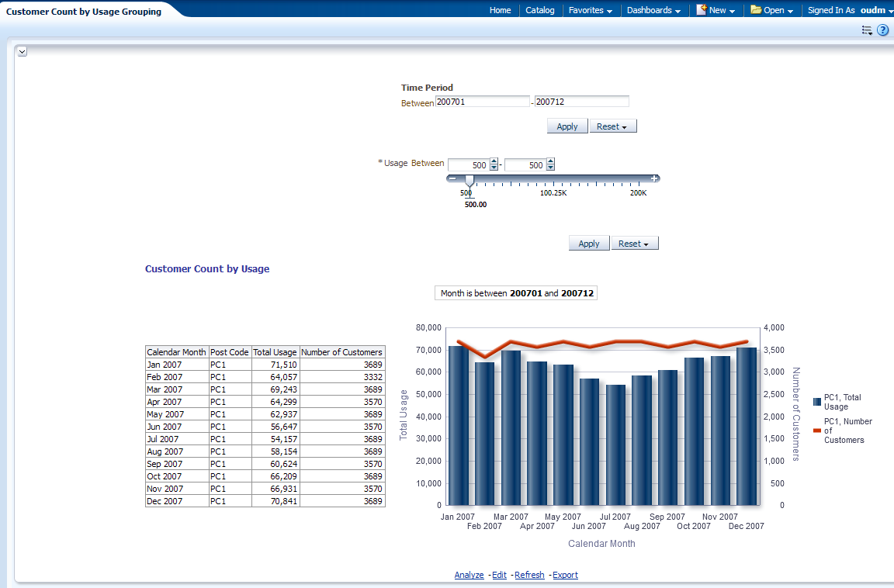894x588 pixels.
Task: Click the Refresh link
Action: click(530, 575)
